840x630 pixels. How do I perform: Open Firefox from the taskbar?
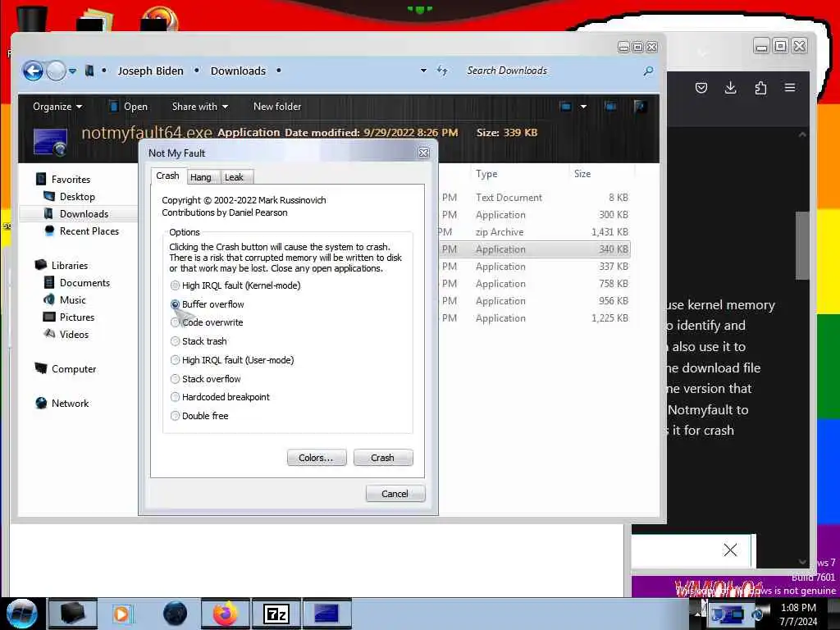click(225, 614)
